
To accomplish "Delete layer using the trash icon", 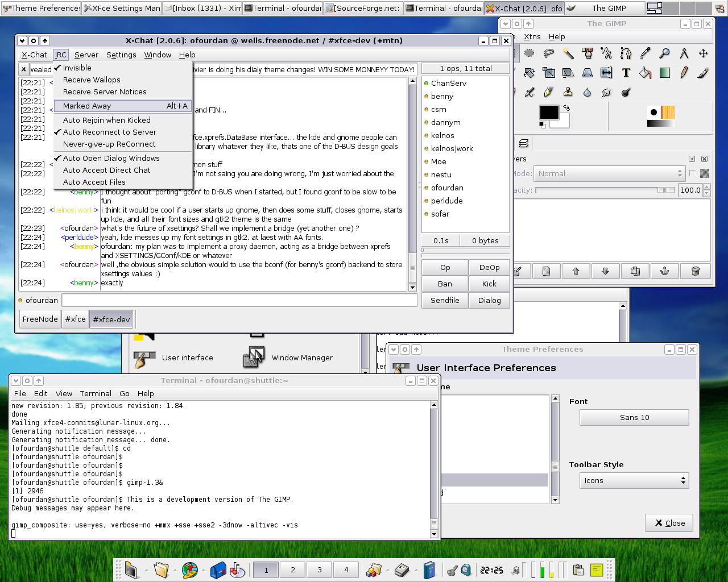I will coord(695,271).
